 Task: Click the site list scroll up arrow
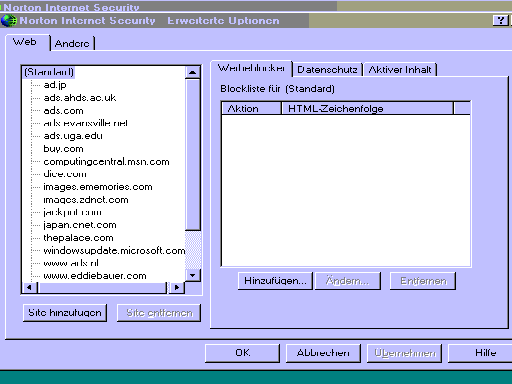[x=193, y=72]
